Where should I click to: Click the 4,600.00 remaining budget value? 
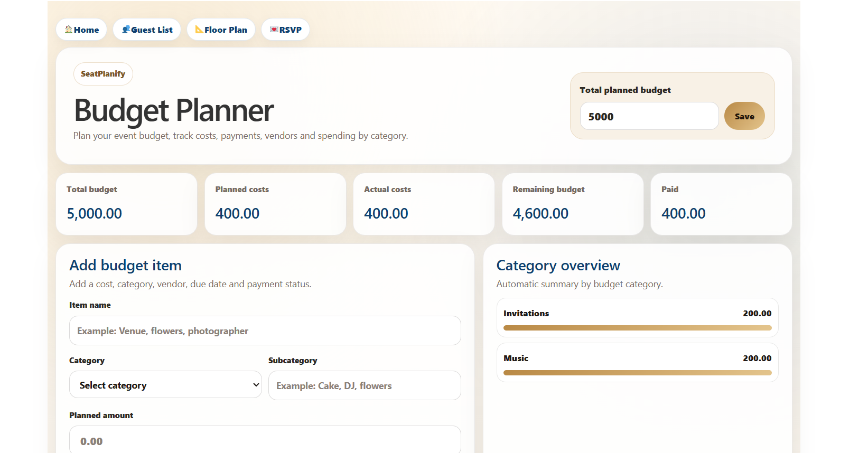(x=540, y=213)
